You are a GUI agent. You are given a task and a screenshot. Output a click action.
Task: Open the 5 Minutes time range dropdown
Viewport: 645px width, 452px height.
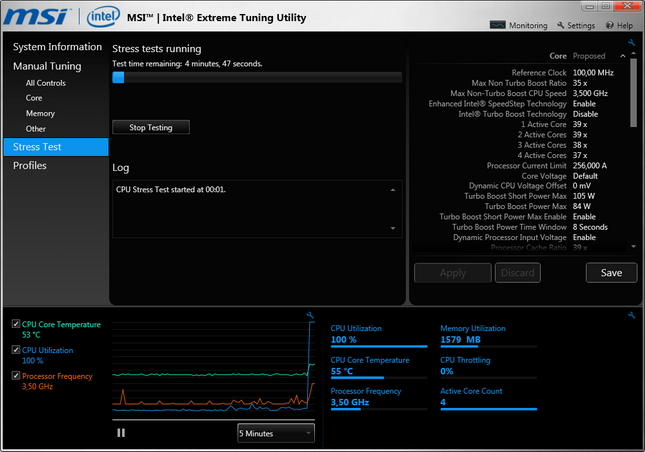(276, 433)
